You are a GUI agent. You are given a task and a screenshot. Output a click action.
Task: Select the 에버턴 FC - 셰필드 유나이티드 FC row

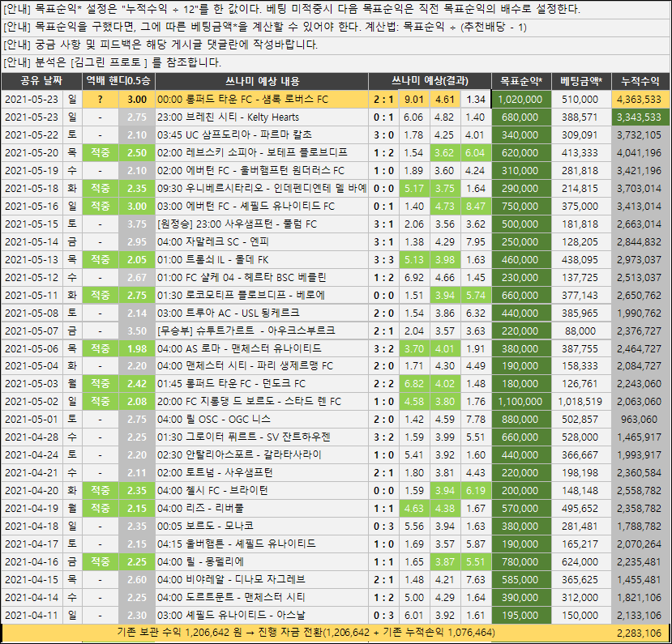(336, 207)
